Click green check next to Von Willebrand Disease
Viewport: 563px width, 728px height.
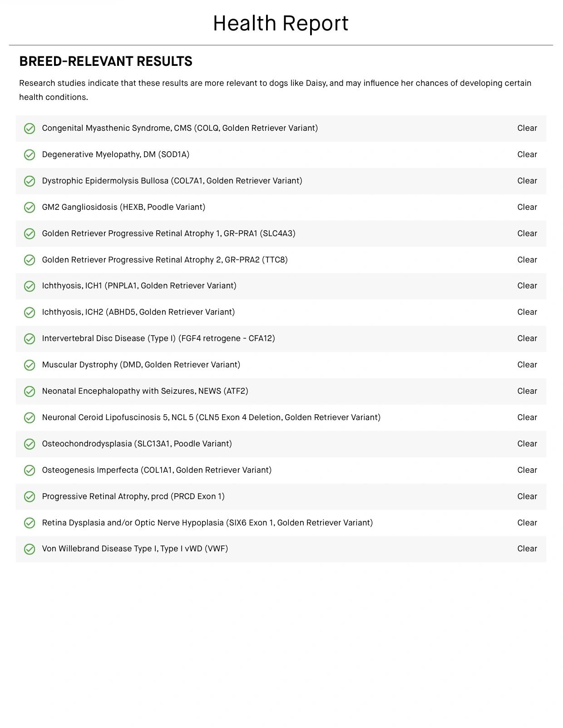(x=30, y=549)
